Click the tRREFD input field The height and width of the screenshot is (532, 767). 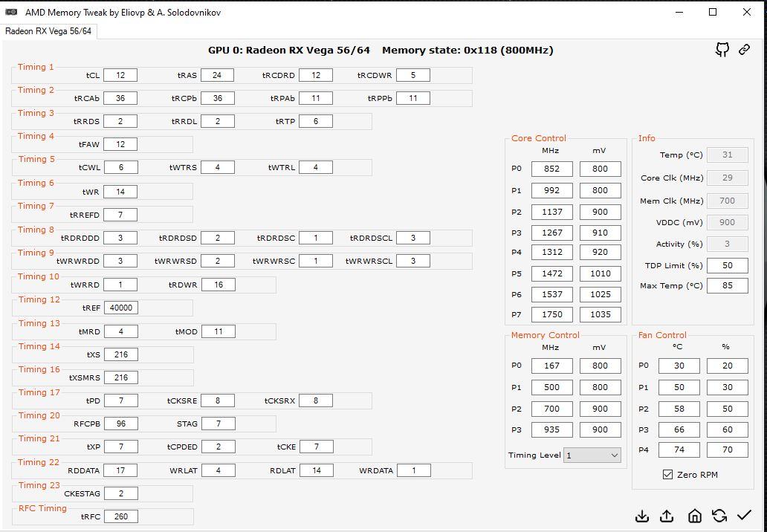click(x=120, y=215)
